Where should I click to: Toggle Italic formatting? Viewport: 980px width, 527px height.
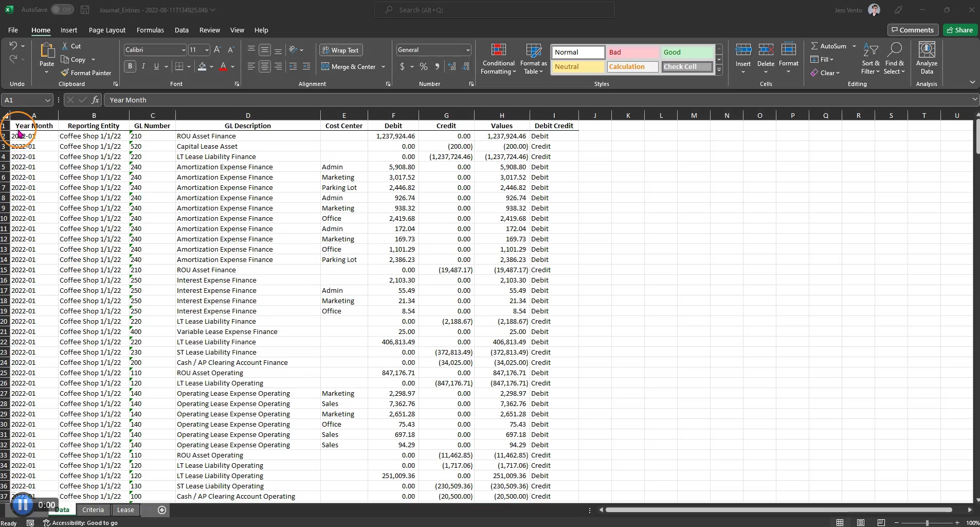[143, 66]
